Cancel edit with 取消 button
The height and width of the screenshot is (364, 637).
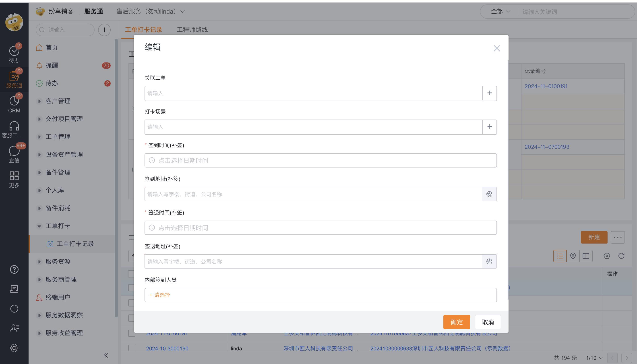488,322
